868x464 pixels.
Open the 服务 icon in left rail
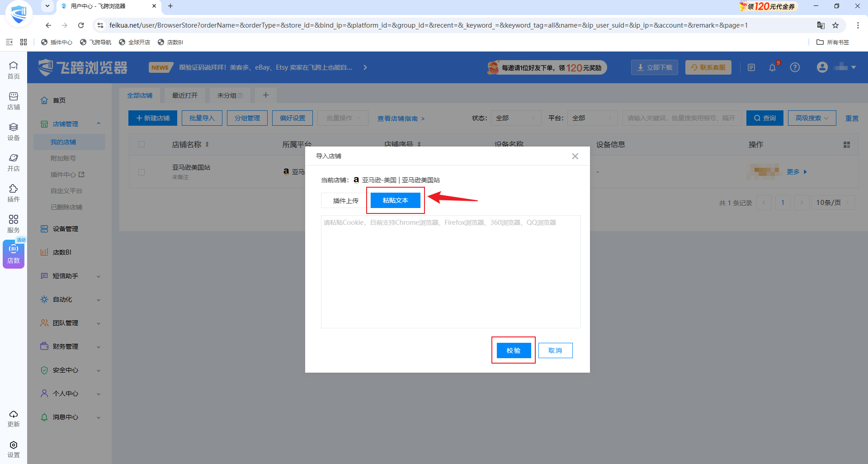(x=14, y=224)
